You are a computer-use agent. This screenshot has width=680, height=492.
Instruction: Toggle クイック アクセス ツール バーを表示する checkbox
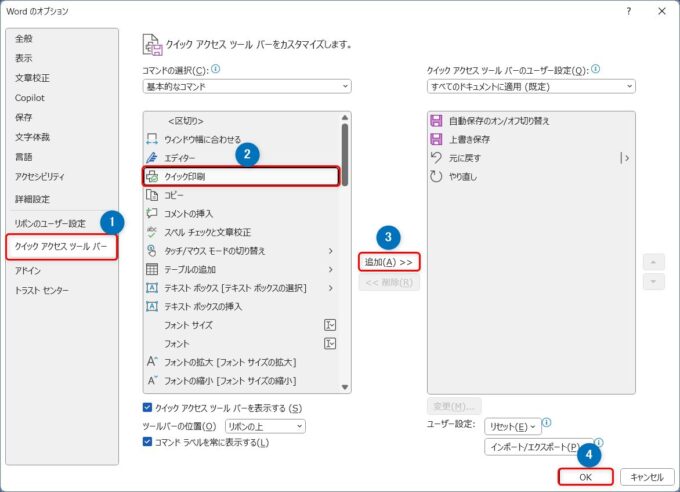[147, 407]
